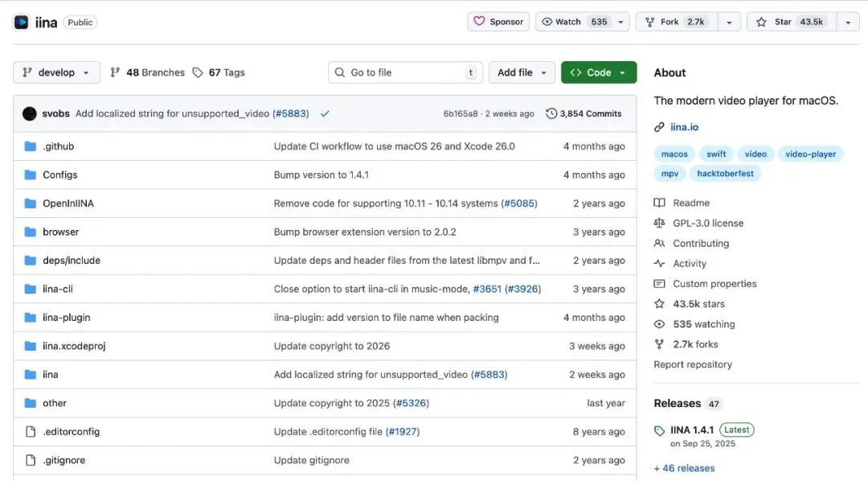
Task: Open the iina-plugin folder icon
Action: click(x=31, y=318)
